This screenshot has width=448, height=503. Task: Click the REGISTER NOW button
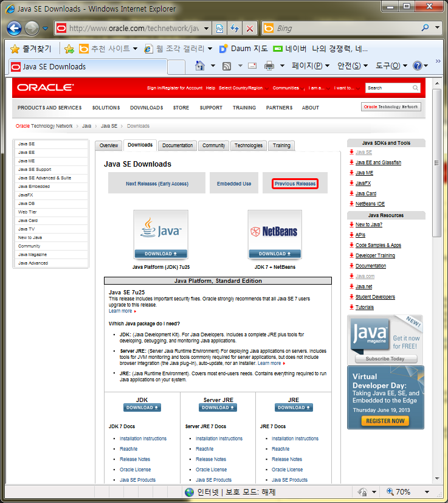[x=385, y=421]
